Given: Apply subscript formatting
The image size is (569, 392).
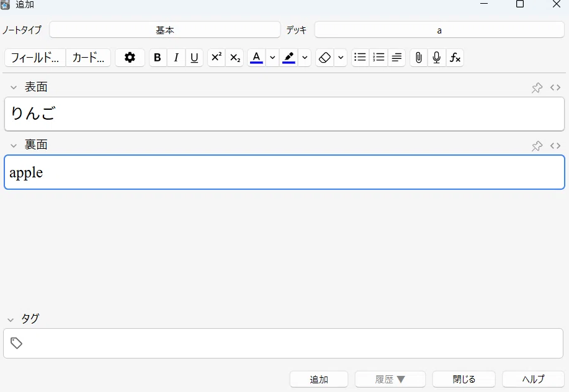Looking at the screenshot, I should (235, 58).
